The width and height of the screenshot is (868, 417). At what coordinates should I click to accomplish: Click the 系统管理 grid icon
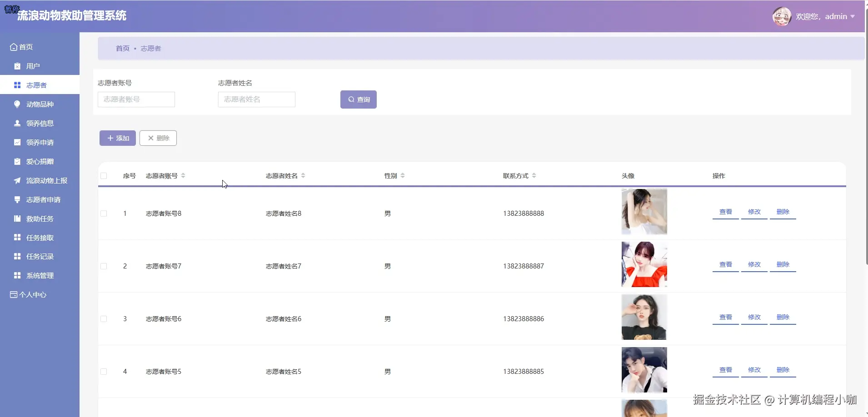click(x=17, y=276)
